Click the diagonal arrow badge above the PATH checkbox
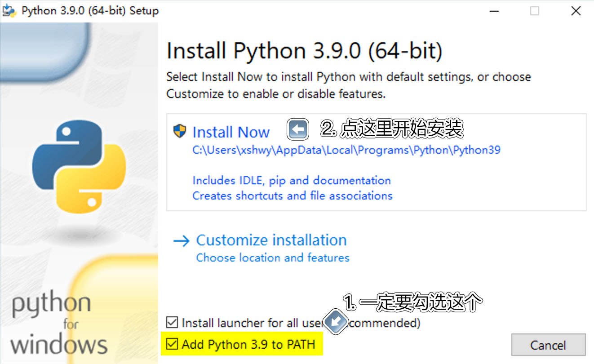Image resolution: width=594 pixels, height=364 pixels. (x=334, y=321)
